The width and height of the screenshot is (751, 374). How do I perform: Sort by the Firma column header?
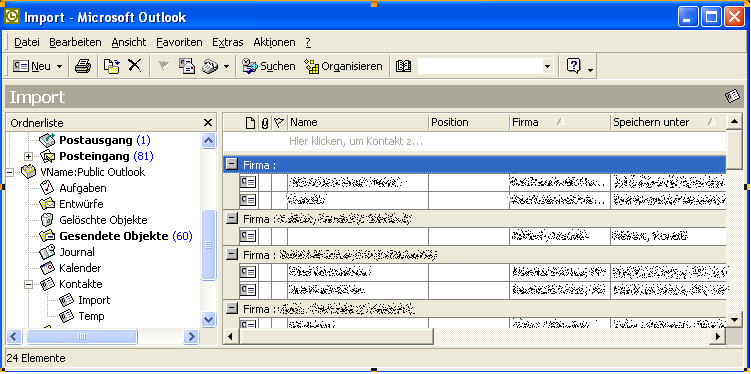[x=559, y=123]
